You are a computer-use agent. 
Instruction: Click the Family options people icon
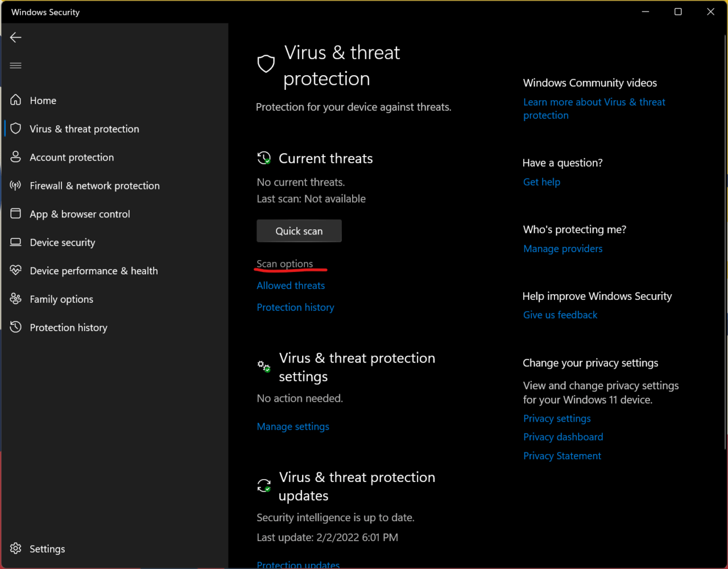(16, 299)
